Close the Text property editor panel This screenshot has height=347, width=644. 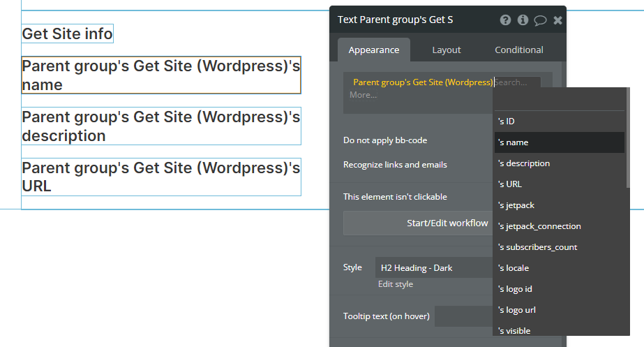(557, 20)
